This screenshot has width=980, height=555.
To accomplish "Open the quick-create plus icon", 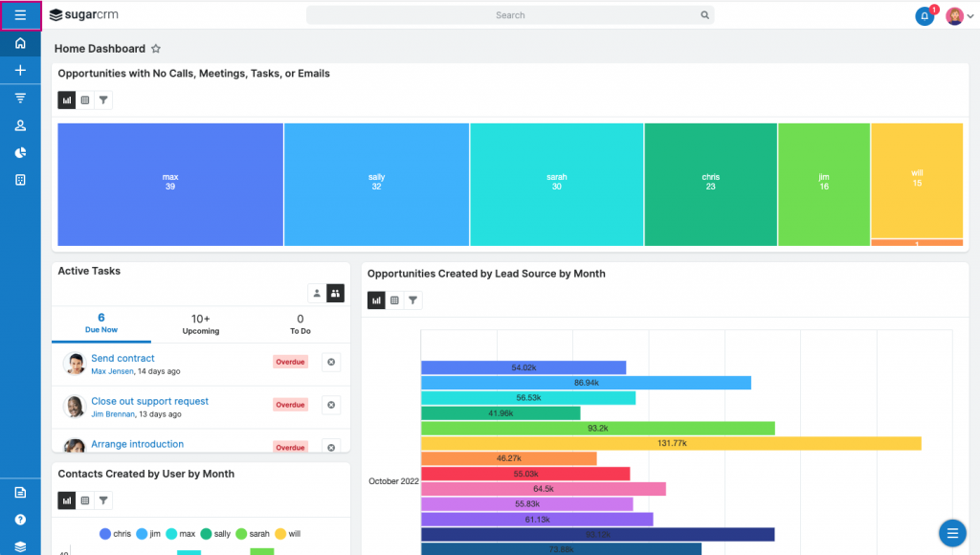I will (x=20, y=70).
